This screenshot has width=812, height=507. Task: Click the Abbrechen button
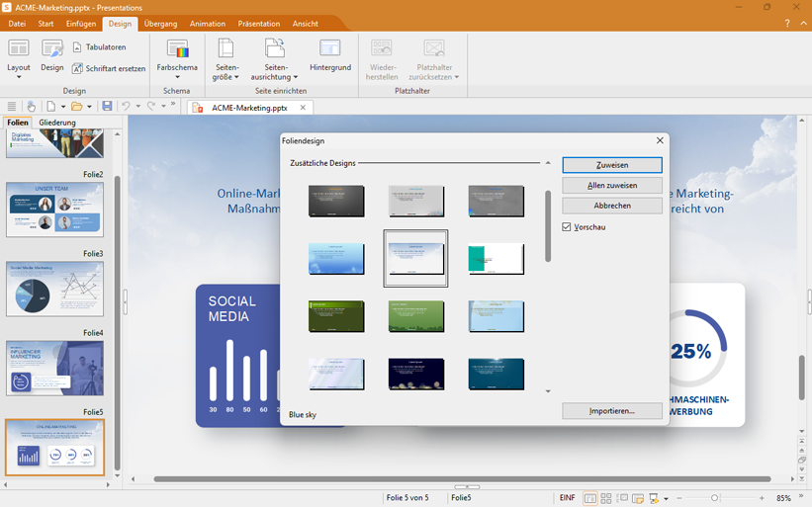point(612,206)
